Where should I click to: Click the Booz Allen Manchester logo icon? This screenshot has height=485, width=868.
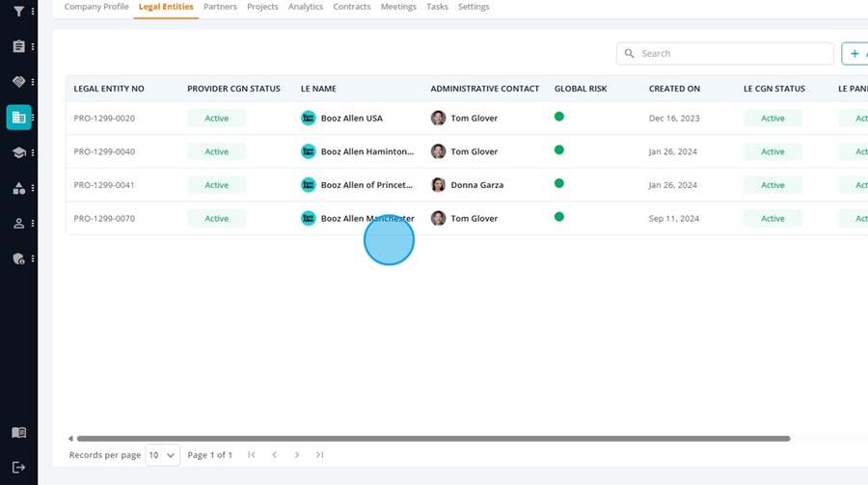pos(309,218)
